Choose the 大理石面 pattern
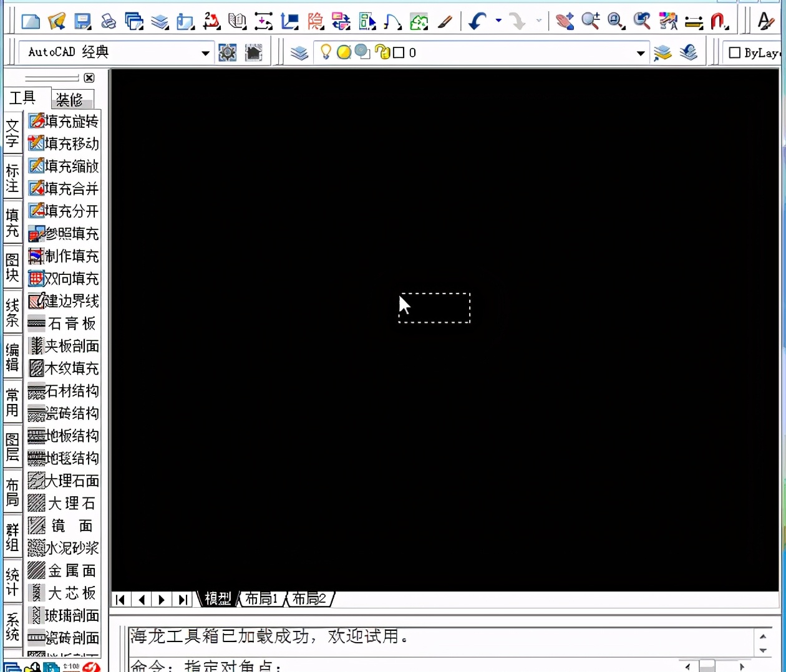The width and height of the screenshot is (786, 672). (64, 481)
